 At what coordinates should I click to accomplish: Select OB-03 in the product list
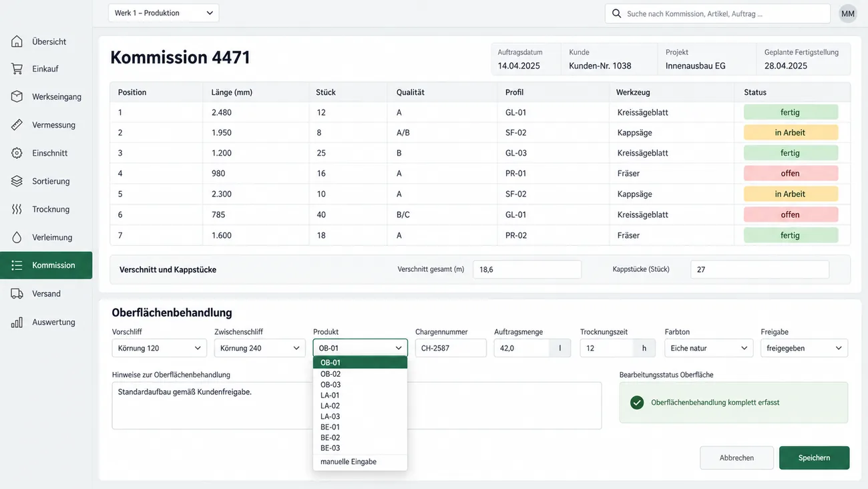(360, 385)
